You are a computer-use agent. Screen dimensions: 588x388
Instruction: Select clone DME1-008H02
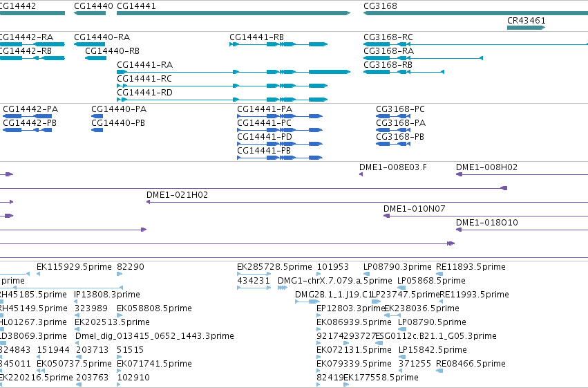522,174
